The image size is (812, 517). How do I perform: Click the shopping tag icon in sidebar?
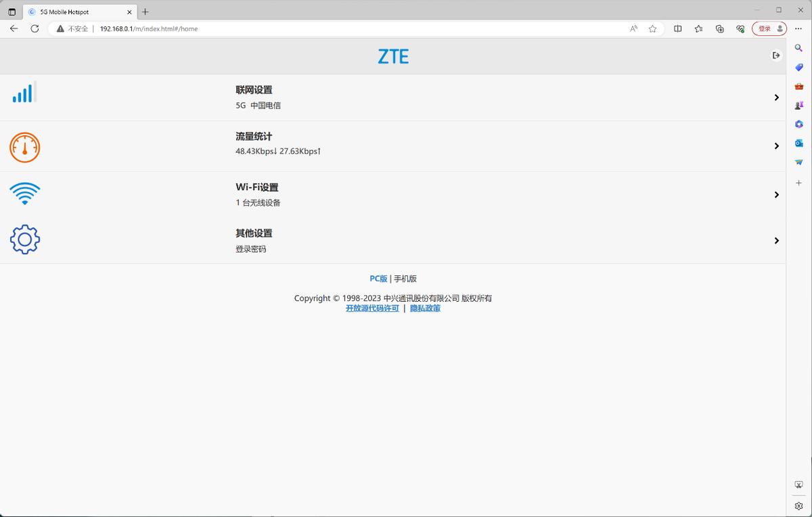[x=798, y=67]
